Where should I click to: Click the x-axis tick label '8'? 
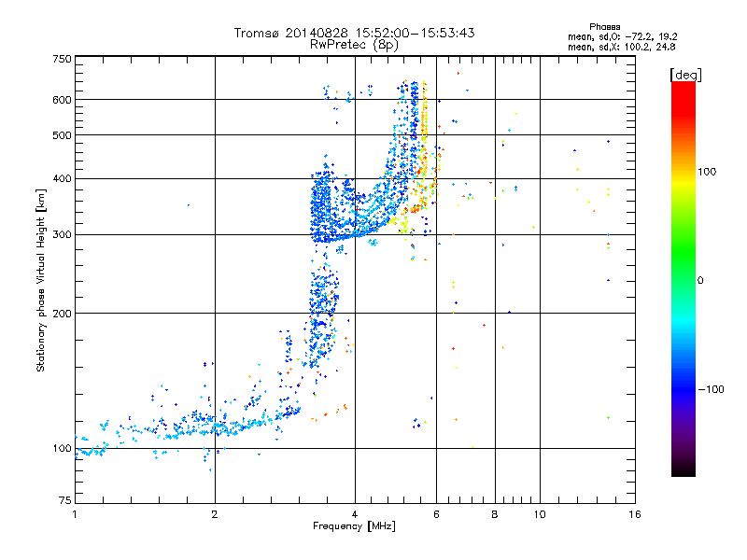click(495, 514)
